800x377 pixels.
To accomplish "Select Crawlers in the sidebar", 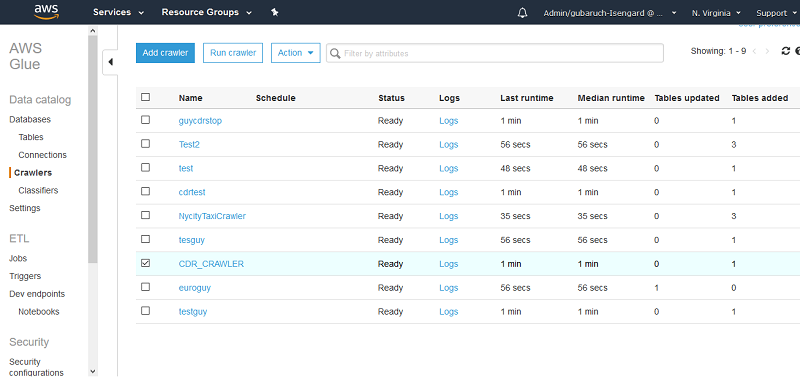I will (x=33, y=173).
